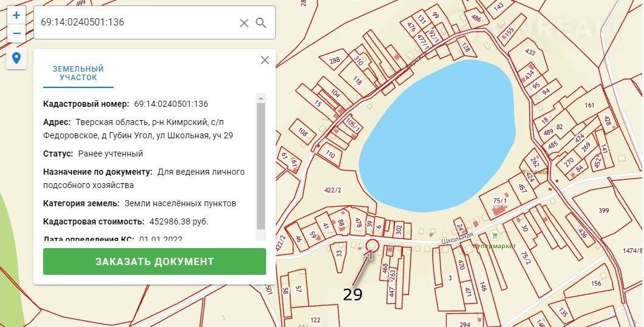The width and height of the screenshot is (644, 327).
Task: Select parcel 161 on the map
Action: pos(589,106)
